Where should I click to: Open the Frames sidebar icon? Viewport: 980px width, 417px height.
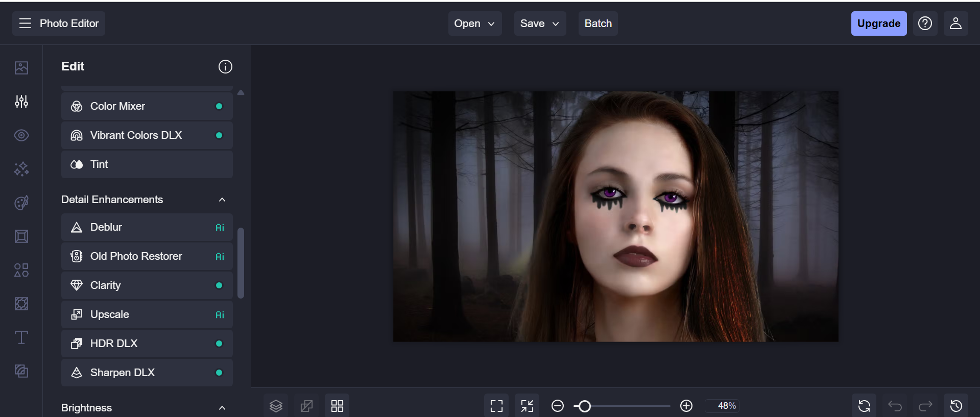[x=21, y=236]
